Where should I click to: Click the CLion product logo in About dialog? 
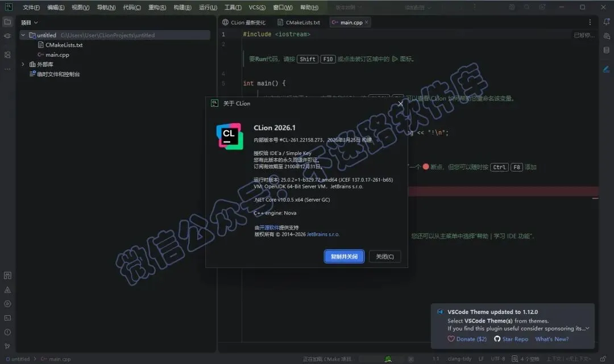230,136
